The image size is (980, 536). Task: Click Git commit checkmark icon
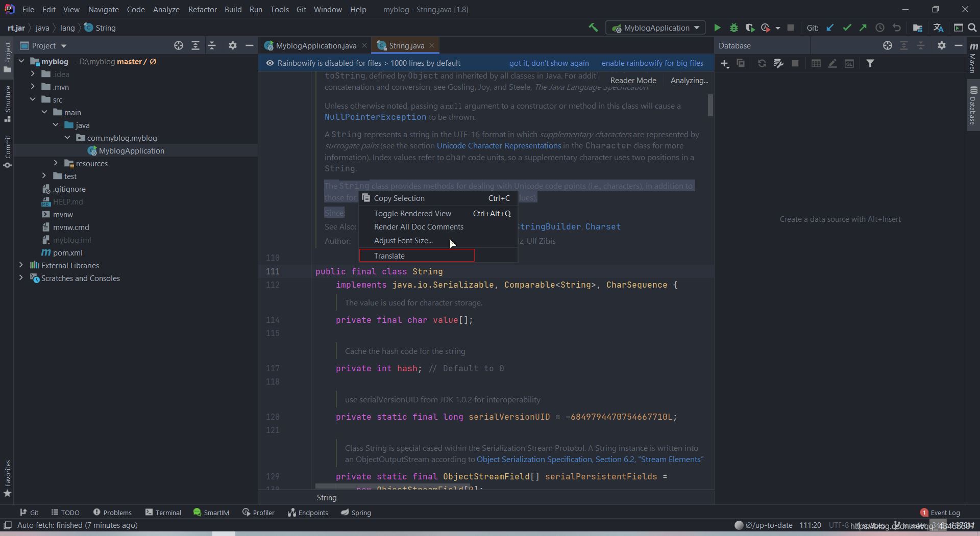[x=847, y=28]
